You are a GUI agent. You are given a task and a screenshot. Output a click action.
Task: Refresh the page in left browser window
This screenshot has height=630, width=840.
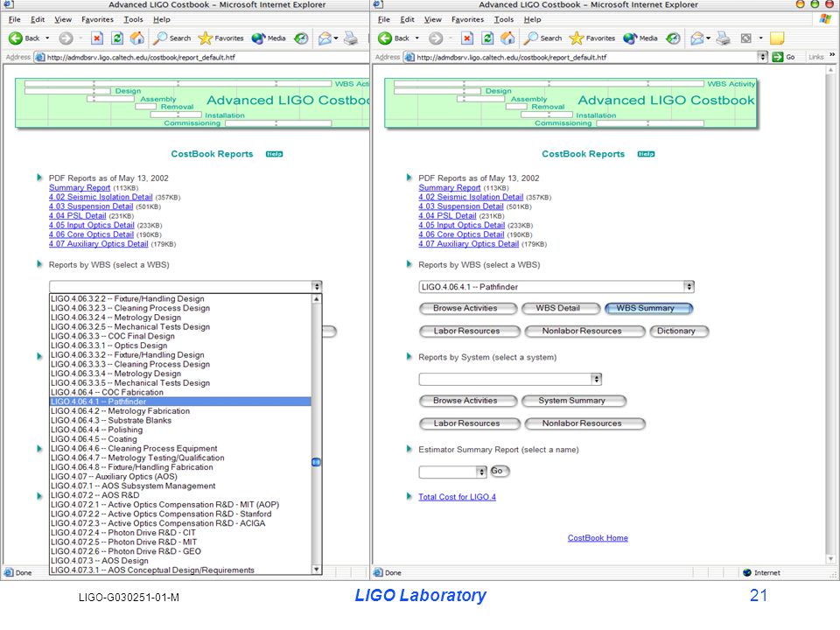pyautogui.click(x=116, y=38)
